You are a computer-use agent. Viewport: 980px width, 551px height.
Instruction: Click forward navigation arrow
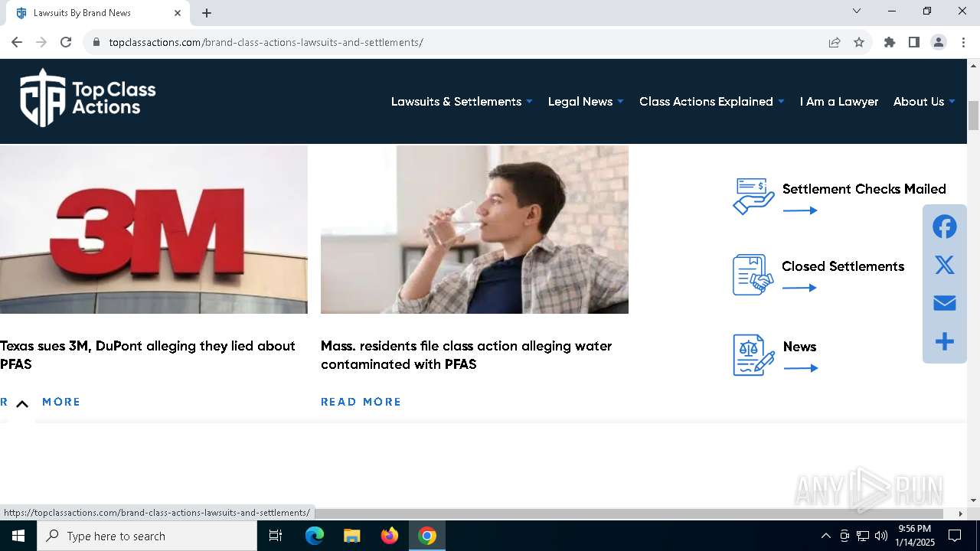[41, 42]
